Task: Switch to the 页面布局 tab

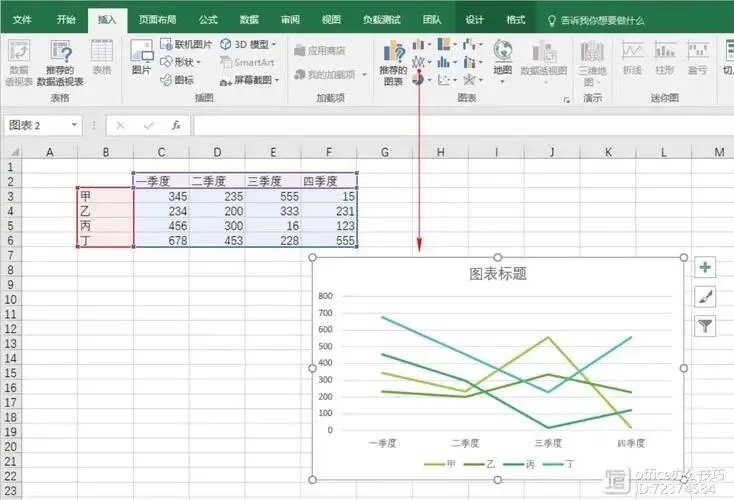Action: [x=157, y=20]
